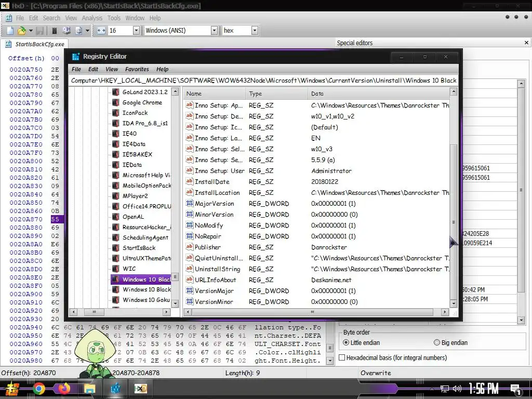
Task: Open the HxD Analysis menu
Action: tap(92, 18)
